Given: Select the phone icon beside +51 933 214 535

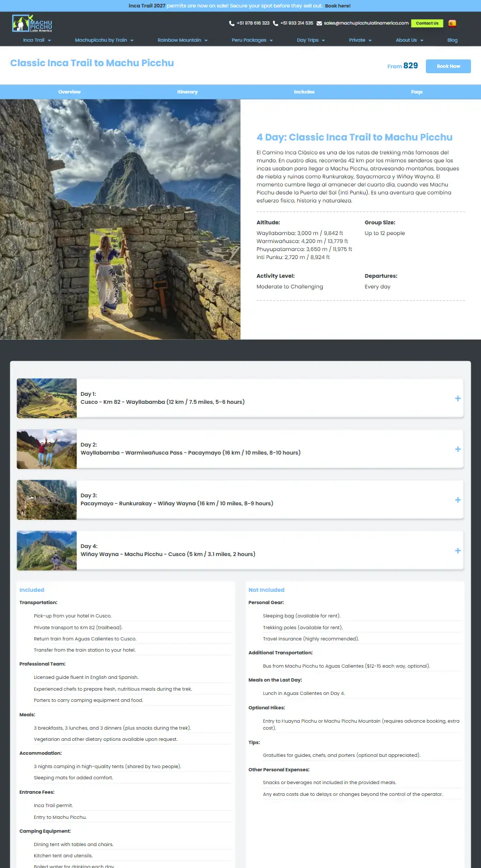Looking at the screenshot, I should coord(275,24).
